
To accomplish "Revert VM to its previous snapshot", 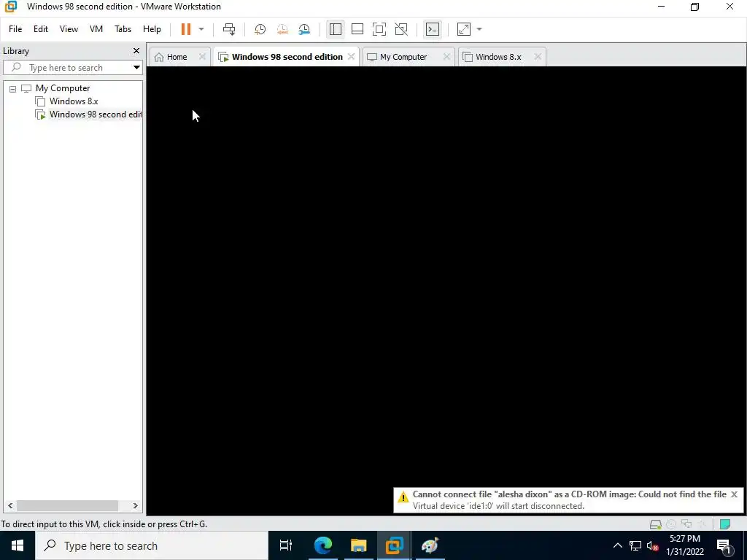I will point(282,29).
